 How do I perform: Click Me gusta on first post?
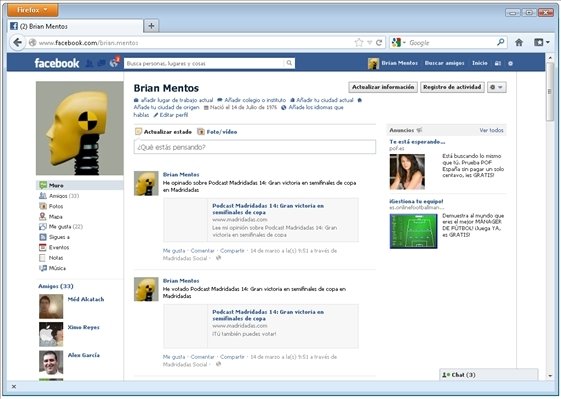point(174,251)
